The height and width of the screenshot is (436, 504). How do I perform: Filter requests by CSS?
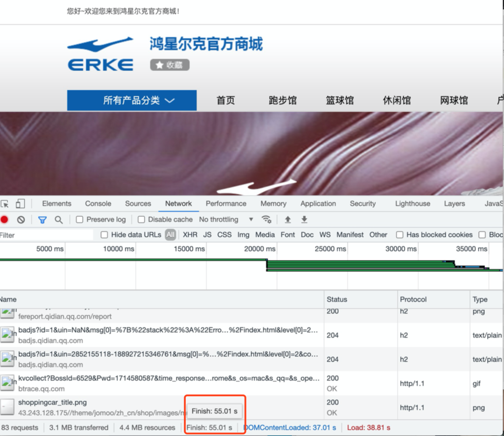[224, 235]
